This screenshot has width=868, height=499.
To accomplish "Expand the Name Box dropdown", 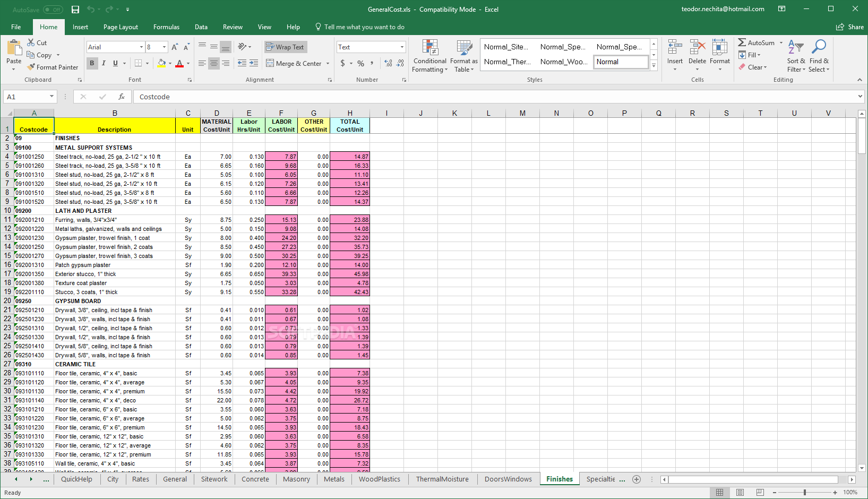I will pyautogui.click(x=51, y=97).
